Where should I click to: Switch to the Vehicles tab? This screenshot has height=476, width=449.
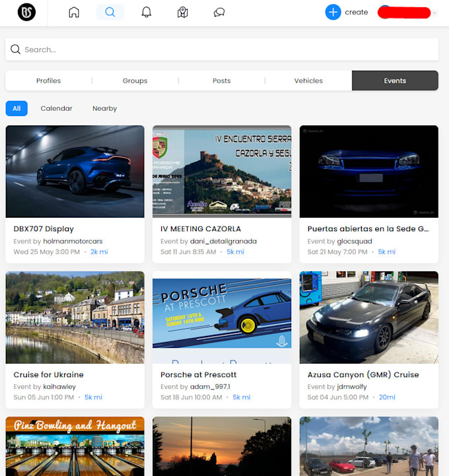point(308,81)
